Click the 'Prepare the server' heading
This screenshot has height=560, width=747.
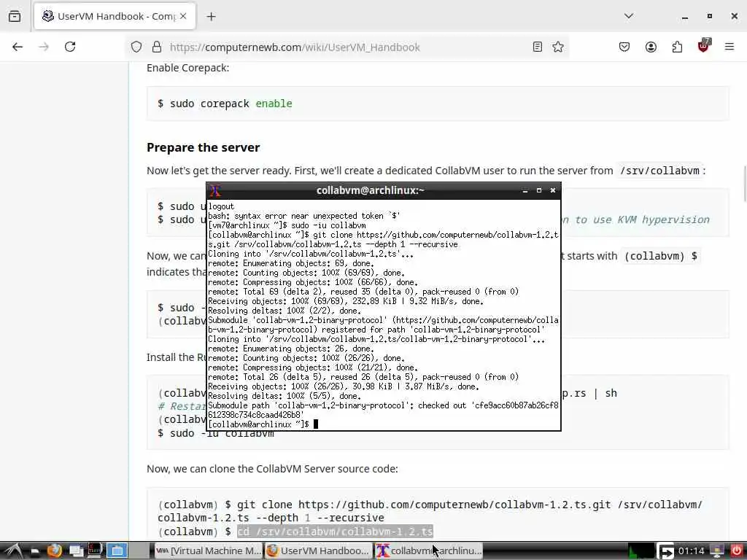[203, 147]
